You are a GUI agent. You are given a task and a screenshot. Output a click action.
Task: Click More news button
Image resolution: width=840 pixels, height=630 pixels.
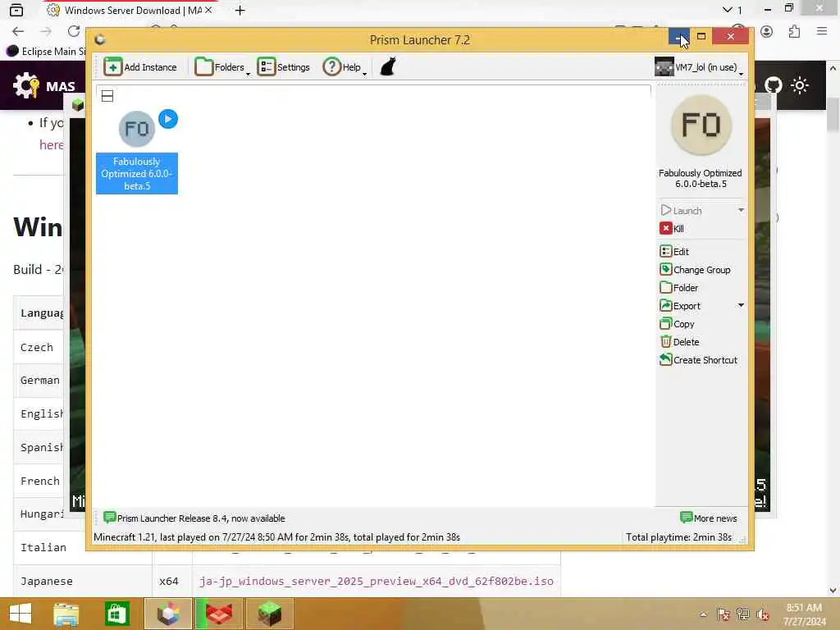click(x=708, y=518)
